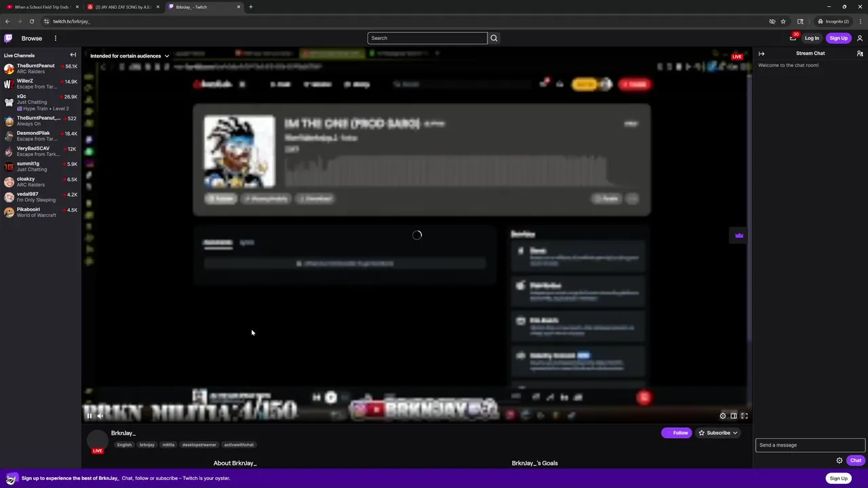This screenshot has height=488, width=868.
Task: Open cloakzy ARC Raiders channel
Action: pyautogui.click(x=41, y=182)
